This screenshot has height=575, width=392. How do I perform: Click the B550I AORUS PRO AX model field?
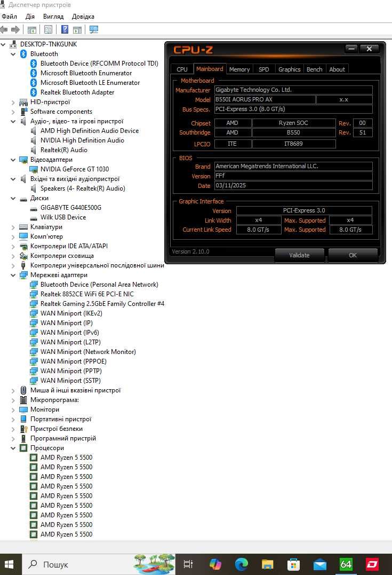(265, 99)
